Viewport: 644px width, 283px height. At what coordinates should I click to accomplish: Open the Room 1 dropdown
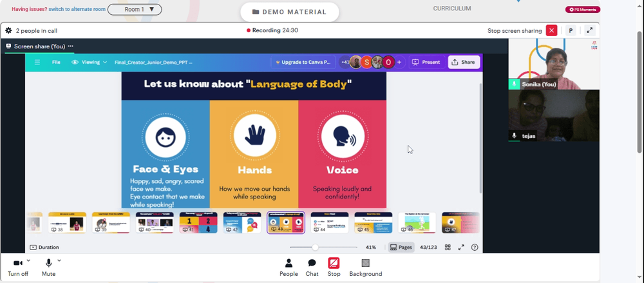(x=135, y=9)
